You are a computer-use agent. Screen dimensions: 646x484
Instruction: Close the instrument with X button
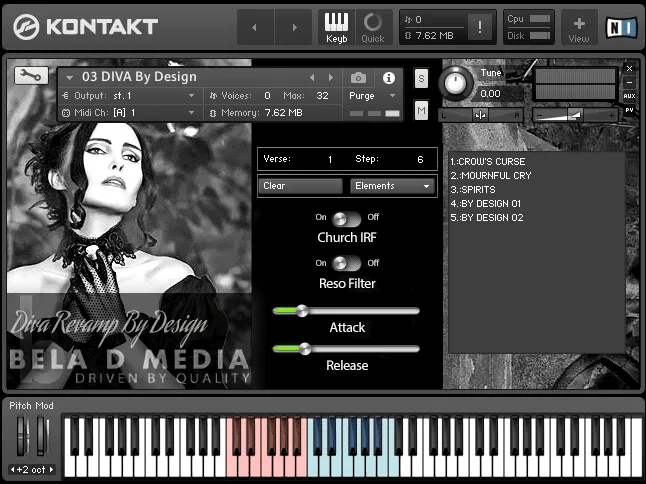point(629,68)
